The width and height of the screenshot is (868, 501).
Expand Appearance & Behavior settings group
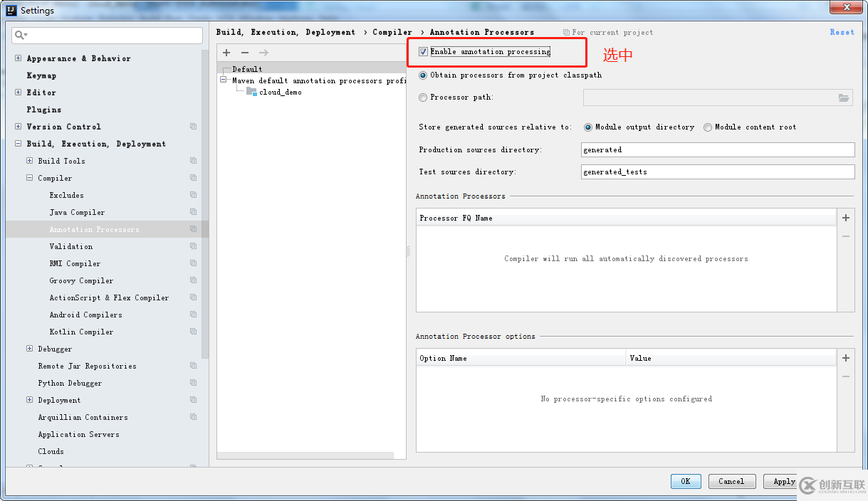(19, 58)
